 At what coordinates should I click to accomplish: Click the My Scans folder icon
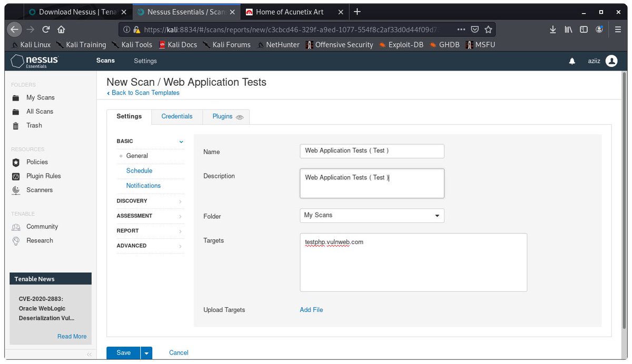(x=16, y=98)
